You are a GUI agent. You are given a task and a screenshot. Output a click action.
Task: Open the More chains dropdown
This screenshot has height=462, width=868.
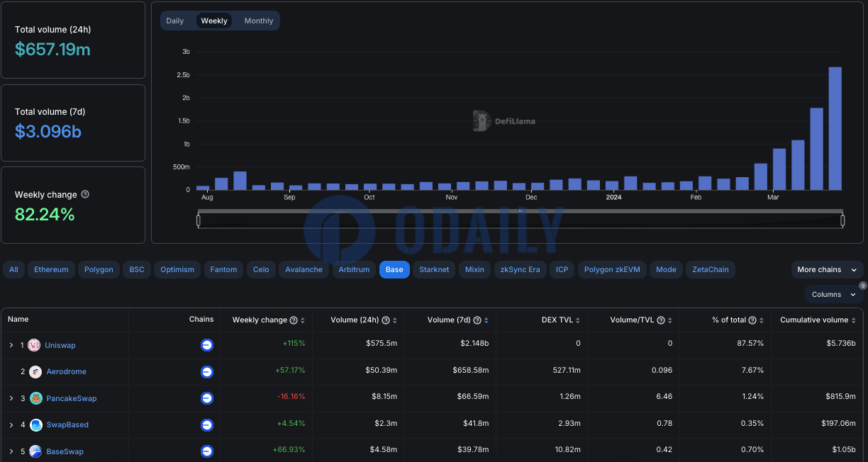(828, 269)
